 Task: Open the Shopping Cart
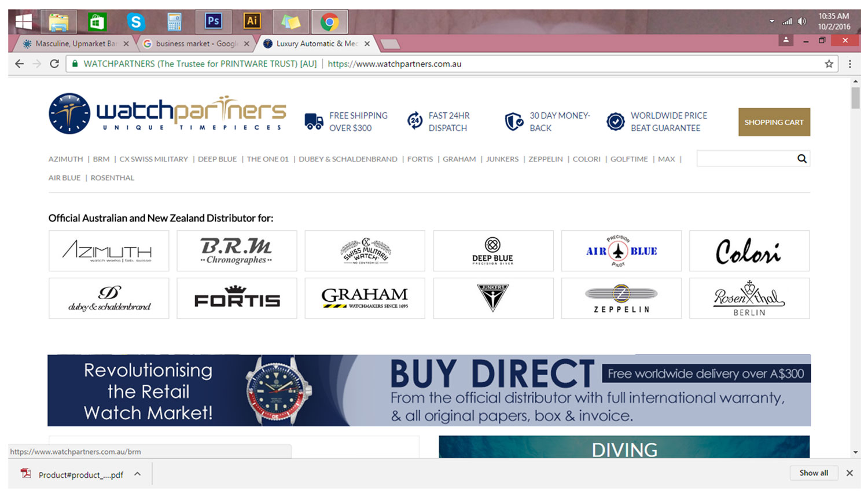(x=774, y=122)
